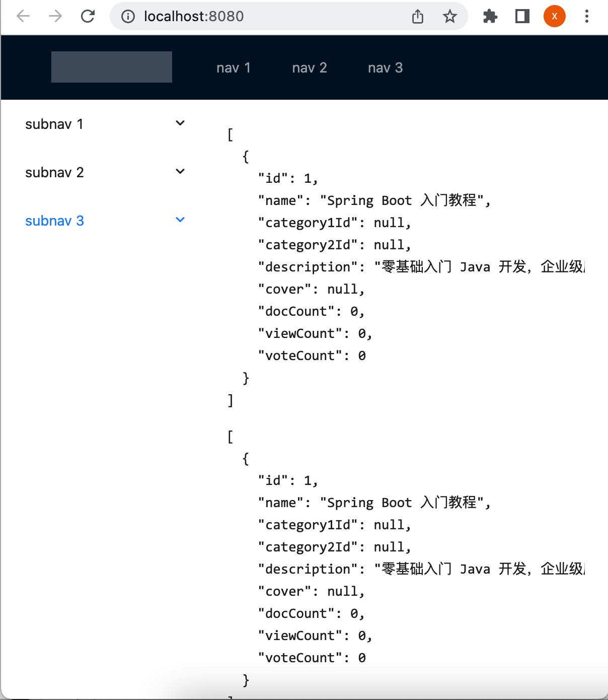The image size is (608, 700).
Task: Click the first "category1Id": null line
Action: click(335, 223)
